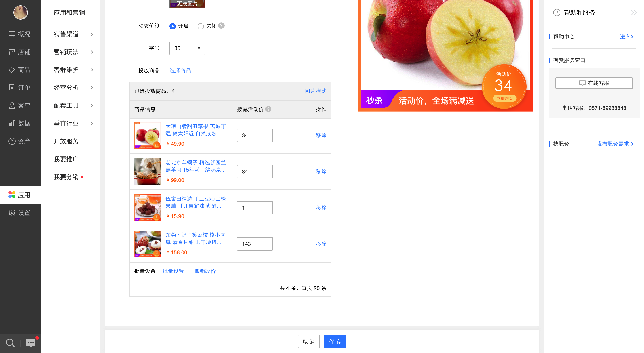Click help icon next to 披露活动价
Image resolution: width=644 pixels, height=353 pixels.
(x=268, y=109)
